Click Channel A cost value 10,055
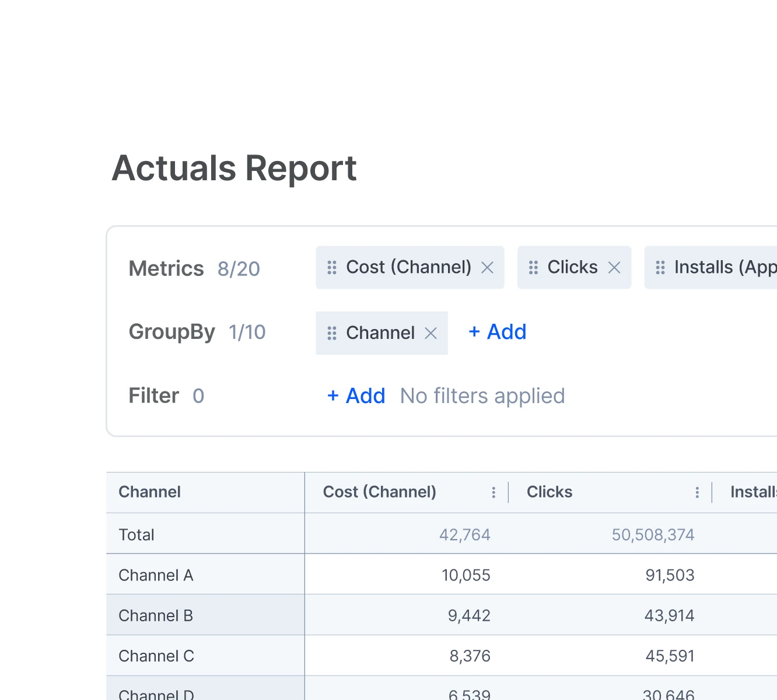 click(x=466, y=575)
